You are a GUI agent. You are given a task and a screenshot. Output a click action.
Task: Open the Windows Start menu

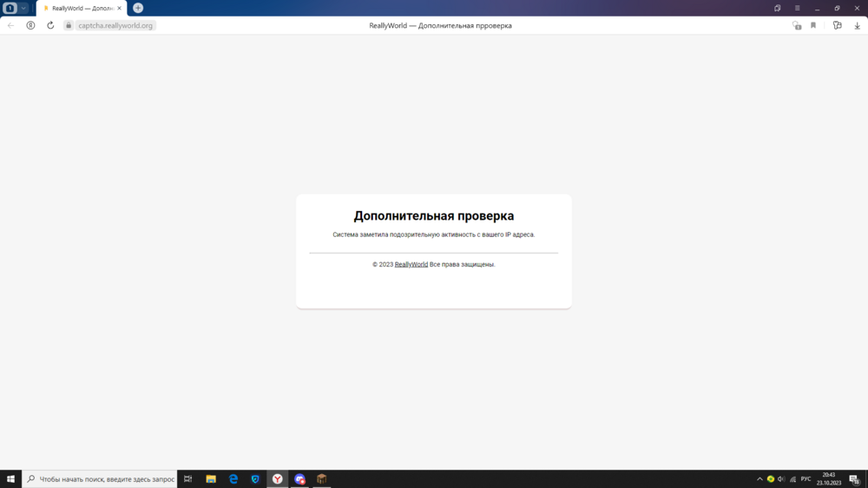point(10,479)
